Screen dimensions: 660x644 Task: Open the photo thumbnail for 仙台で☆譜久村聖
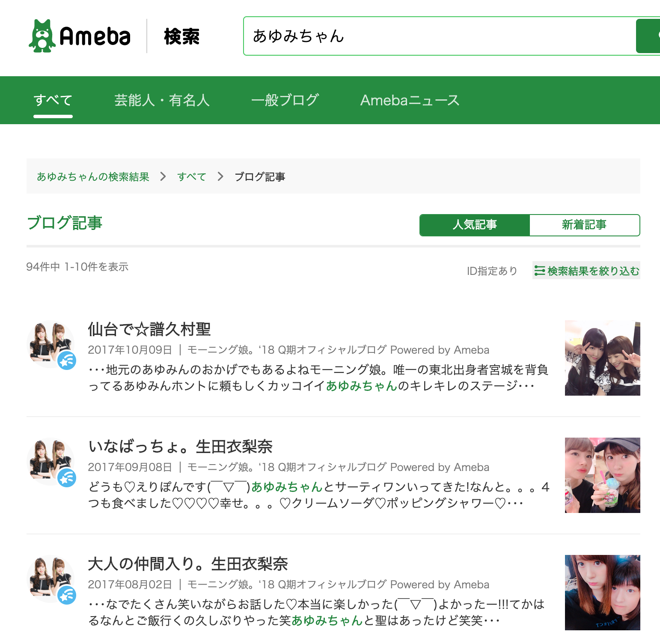603,358
